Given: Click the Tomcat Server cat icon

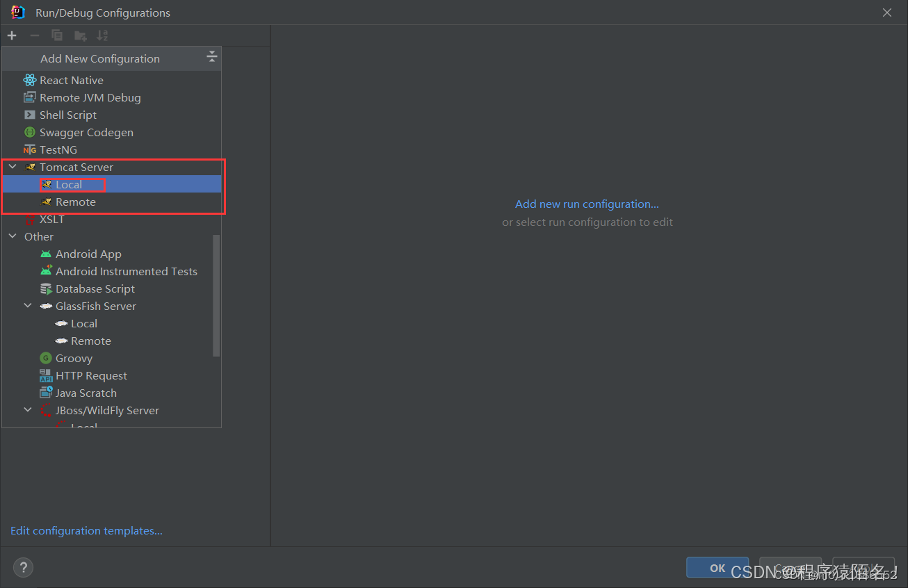Looking at the screenshot, I should [x=29, y=167].
